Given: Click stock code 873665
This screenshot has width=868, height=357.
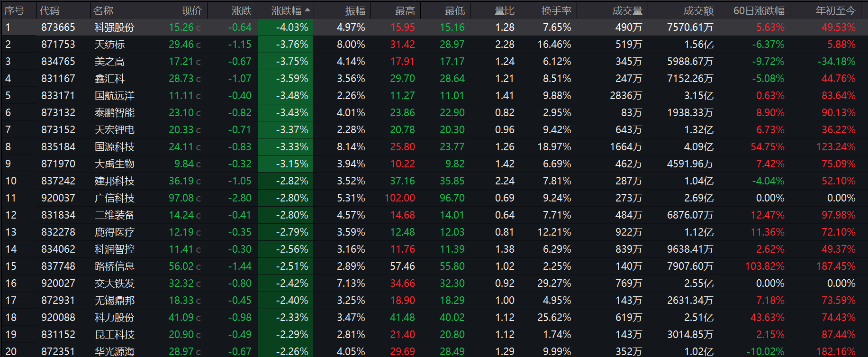Looking at the screenshot, I should [x=58, y=27].
